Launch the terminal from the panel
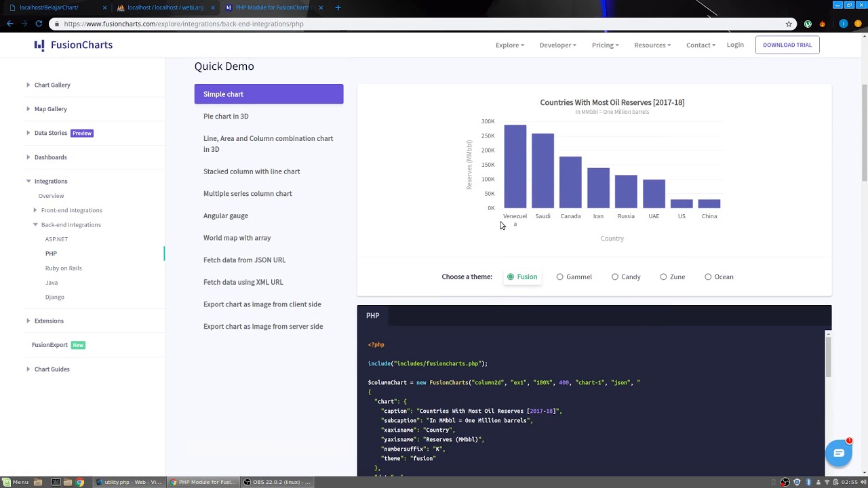This screenshot has height=488, width=868. point(56,482)
